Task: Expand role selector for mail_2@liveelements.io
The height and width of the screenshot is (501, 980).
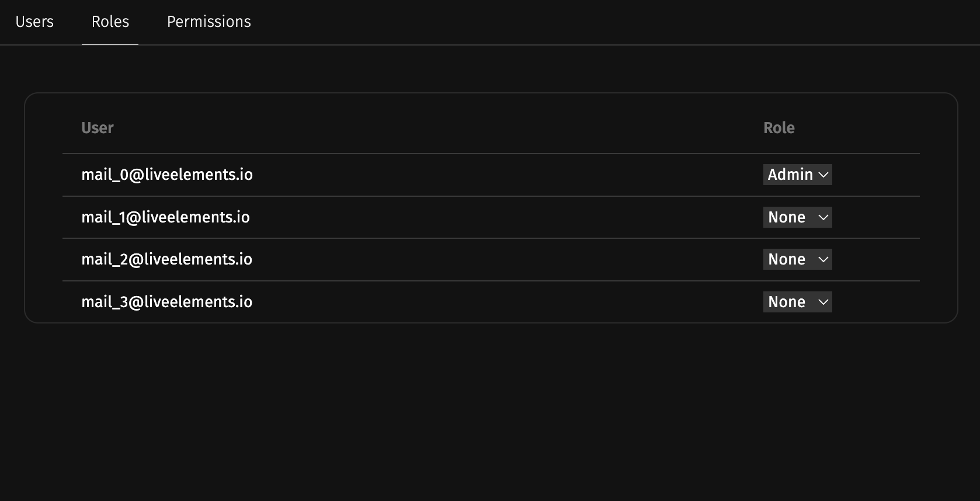Action: point(797,259)
